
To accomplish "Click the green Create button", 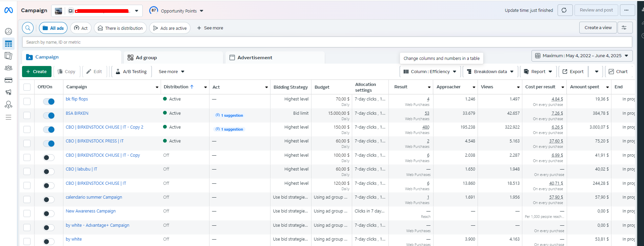I will coord(37,72).
